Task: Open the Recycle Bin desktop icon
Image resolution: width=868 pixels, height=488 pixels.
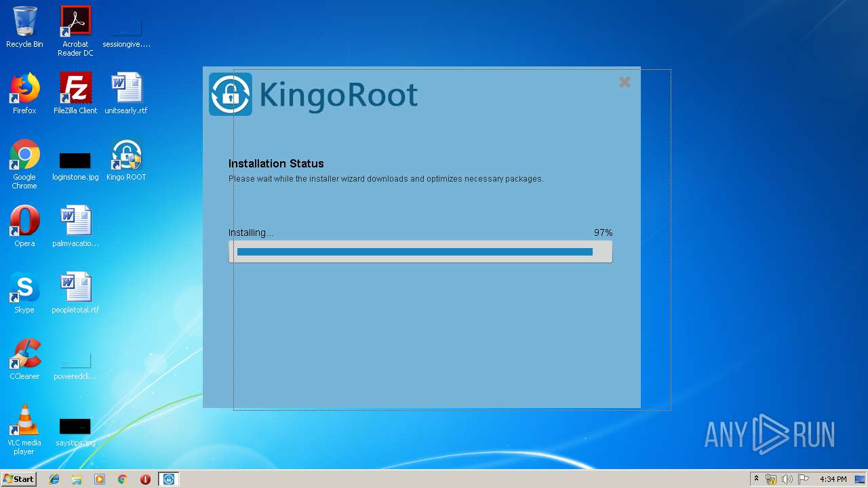Action: (x=24, y=27)
